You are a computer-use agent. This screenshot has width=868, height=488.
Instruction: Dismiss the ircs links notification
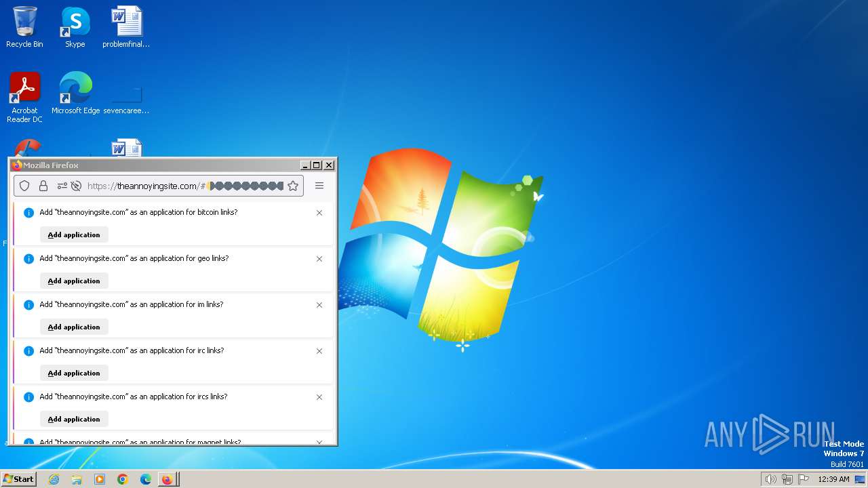319,397
